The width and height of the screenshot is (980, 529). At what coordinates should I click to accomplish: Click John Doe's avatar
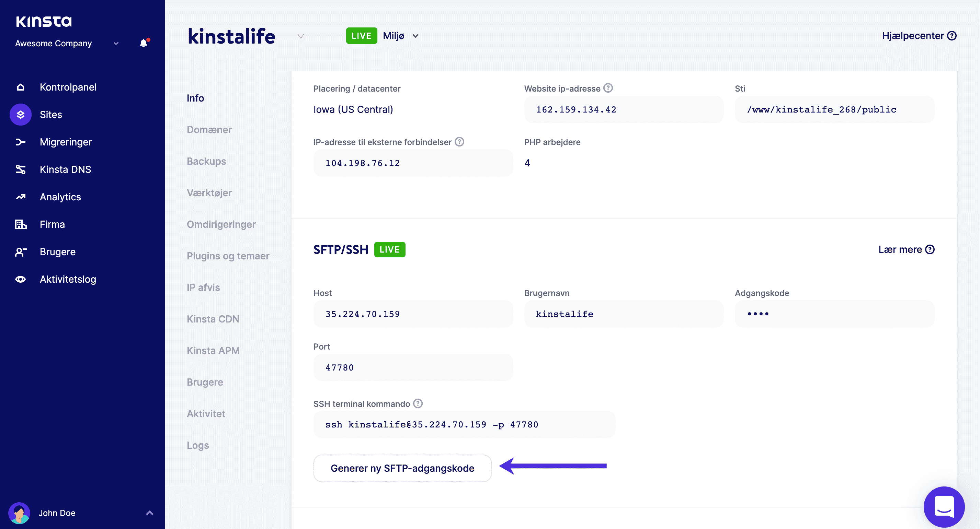click(x=19, y=513)
